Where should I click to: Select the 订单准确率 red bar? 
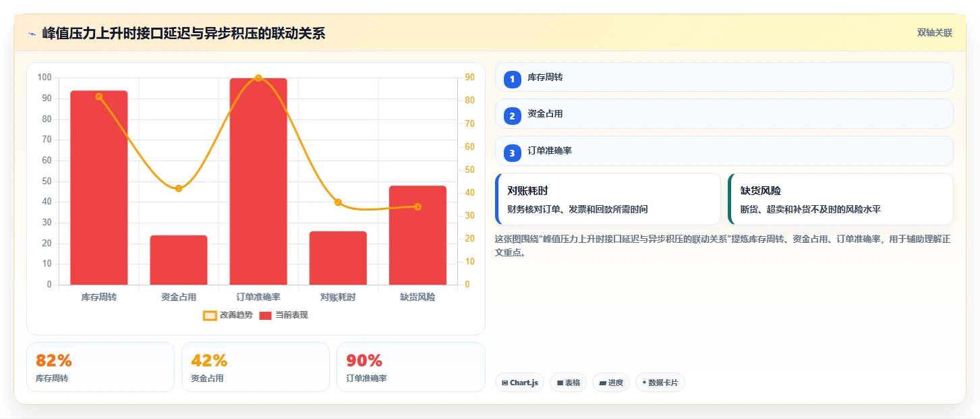pos(258,181)
